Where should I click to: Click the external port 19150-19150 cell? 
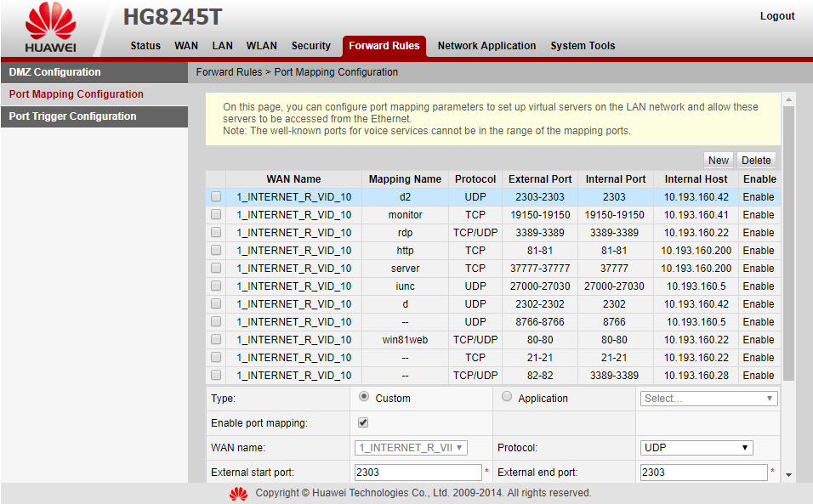tap(540, 215)
